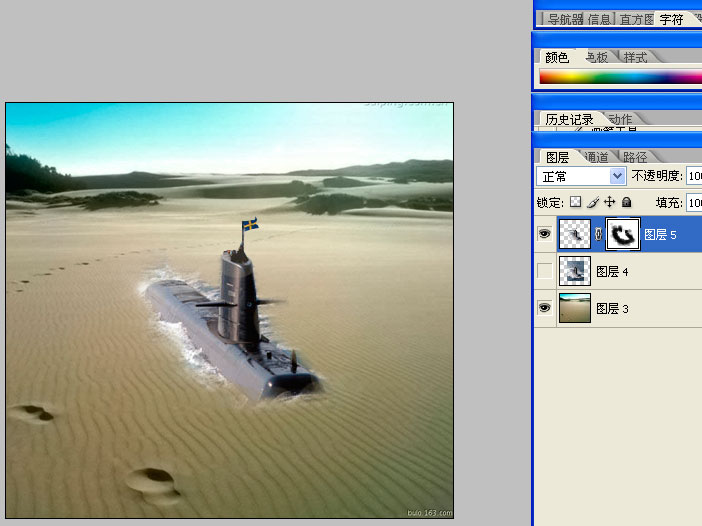Hide 图层 3 using its eye icon

pos(544,308)
